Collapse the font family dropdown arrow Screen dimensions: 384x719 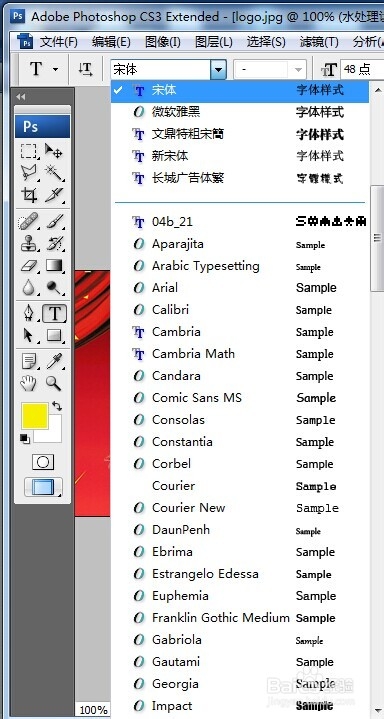pos(218,70)
